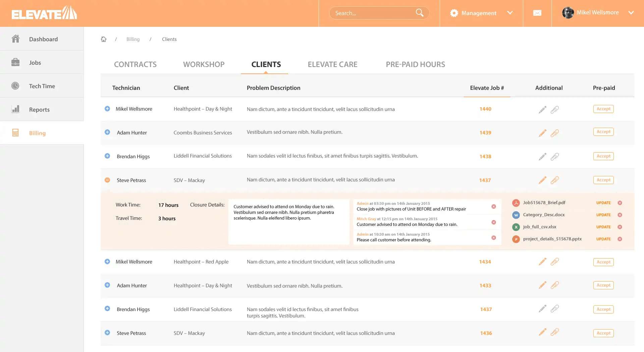The image size is (644, 352).
Task: Click the PowerPoint icon beside project_details_515678.pptx
Action: (516, 239)
